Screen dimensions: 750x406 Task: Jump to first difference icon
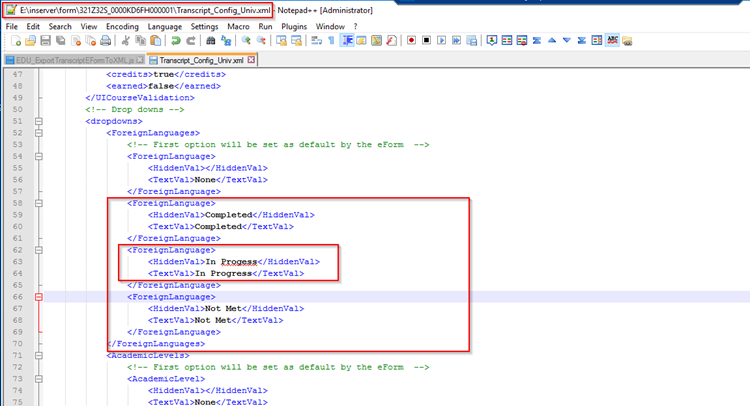(537, 41)
